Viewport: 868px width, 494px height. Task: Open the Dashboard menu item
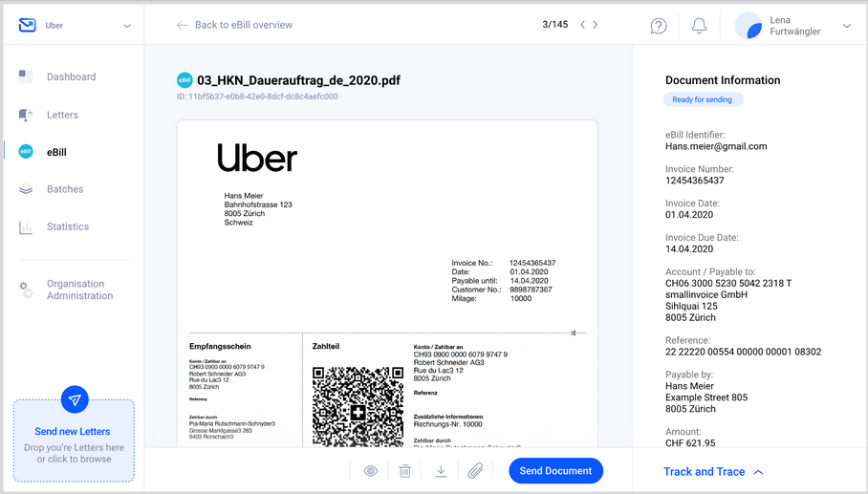(x=72, y=76)
